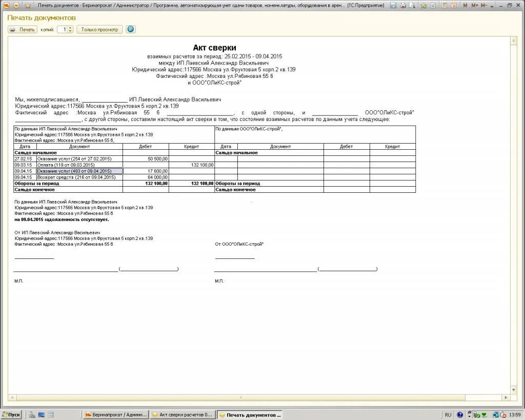Click the date cell 27.02.15

tap(24, 159)
